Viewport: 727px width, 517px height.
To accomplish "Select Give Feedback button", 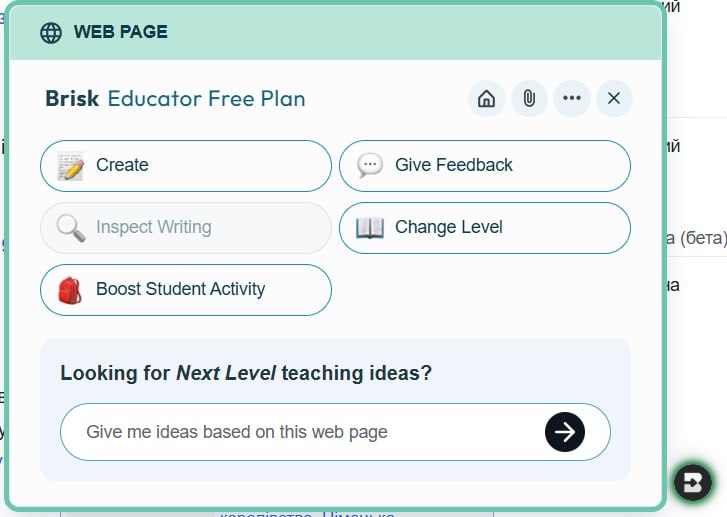I will pos(484,166).
